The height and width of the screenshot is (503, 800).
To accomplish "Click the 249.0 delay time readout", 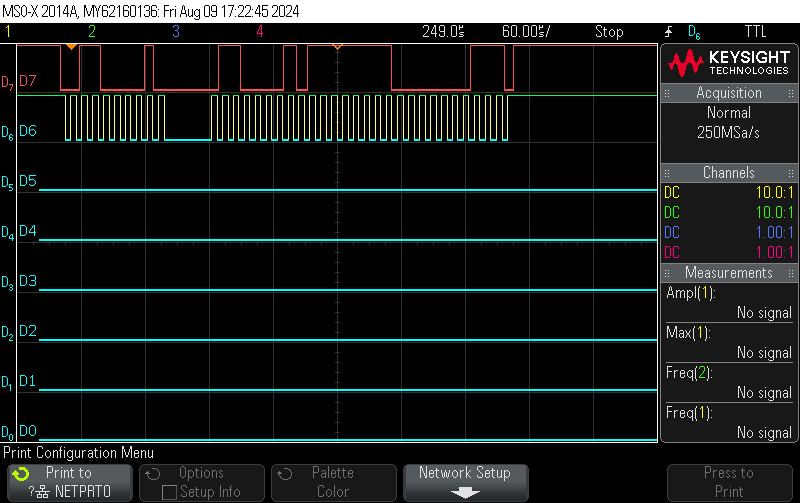I will (443, 32).
